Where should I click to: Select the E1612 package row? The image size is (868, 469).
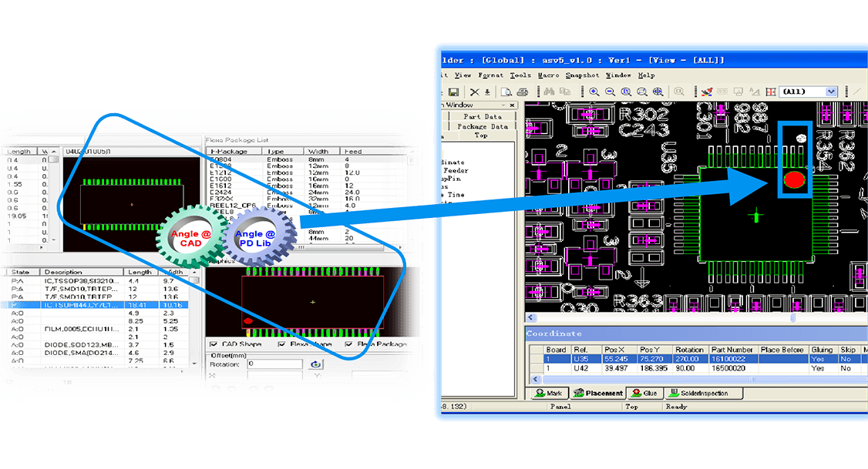click(308, 186)
